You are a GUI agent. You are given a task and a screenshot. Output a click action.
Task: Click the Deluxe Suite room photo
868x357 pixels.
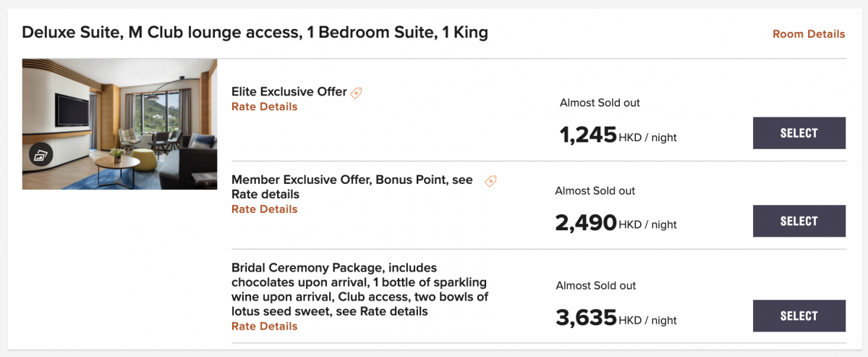click(x=119, y=124)
